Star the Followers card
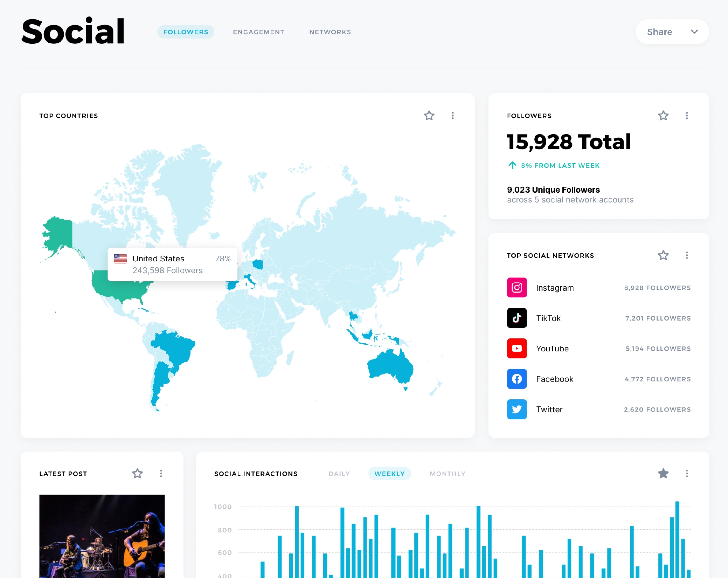The height and width of the screenshot is (578, 728). click(663, 116)
